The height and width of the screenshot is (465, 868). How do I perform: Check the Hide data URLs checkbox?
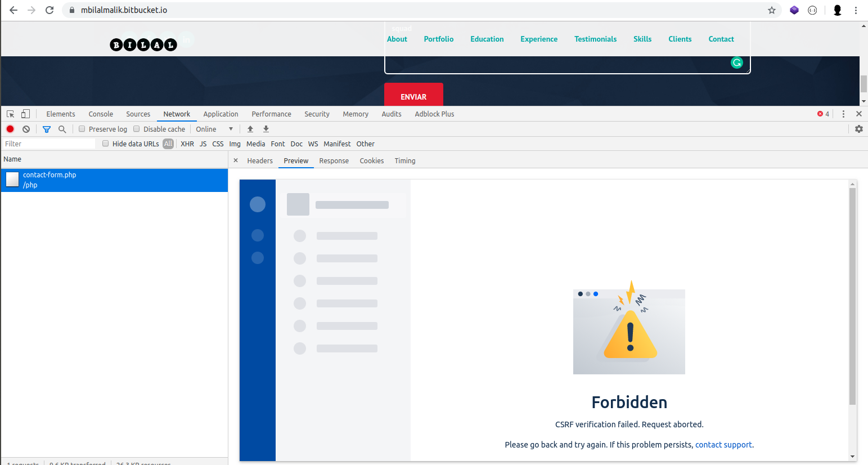(x=106, y=144)
